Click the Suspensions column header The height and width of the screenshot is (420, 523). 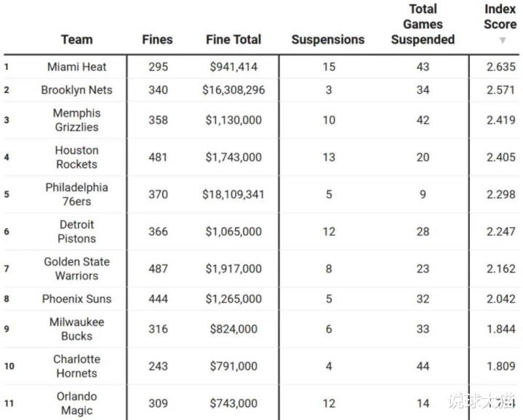click(328, 39)
